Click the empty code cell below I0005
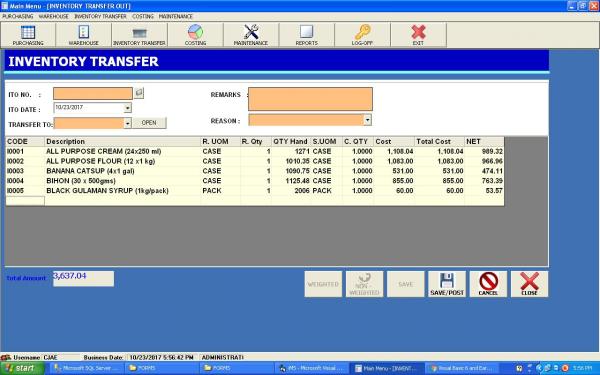 pos(25,201)
